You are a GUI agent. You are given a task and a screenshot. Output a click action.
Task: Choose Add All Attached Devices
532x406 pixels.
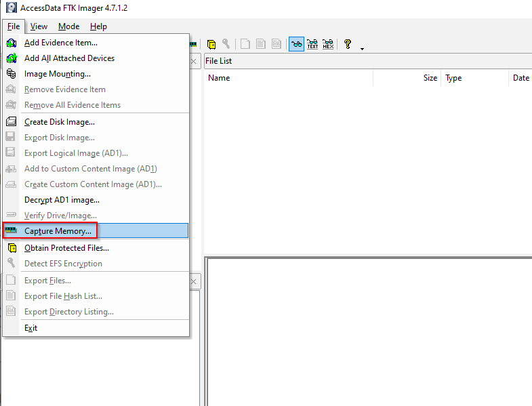tap(96, 58)
